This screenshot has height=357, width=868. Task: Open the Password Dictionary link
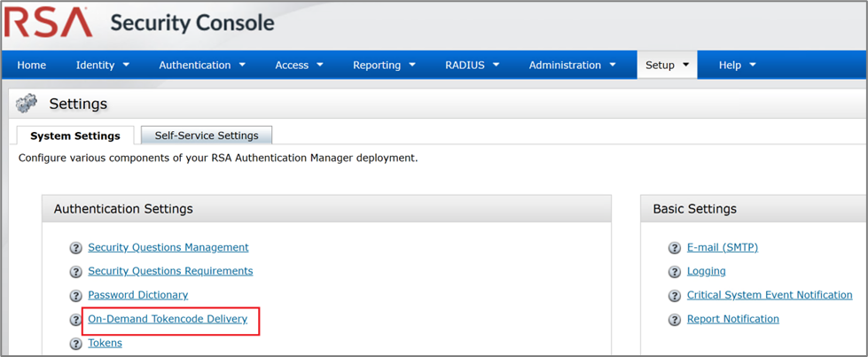point(137,295)
